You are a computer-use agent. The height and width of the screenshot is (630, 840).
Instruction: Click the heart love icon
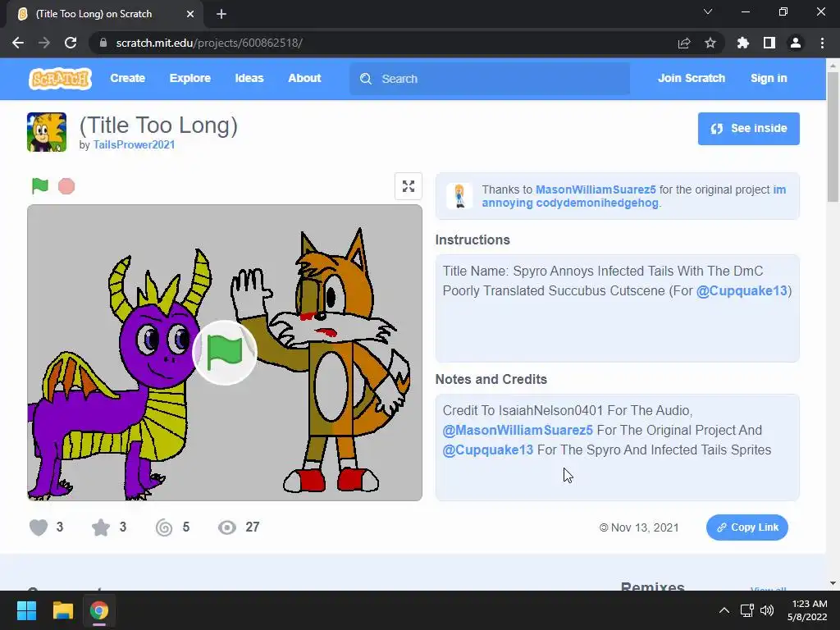point(39,527)
